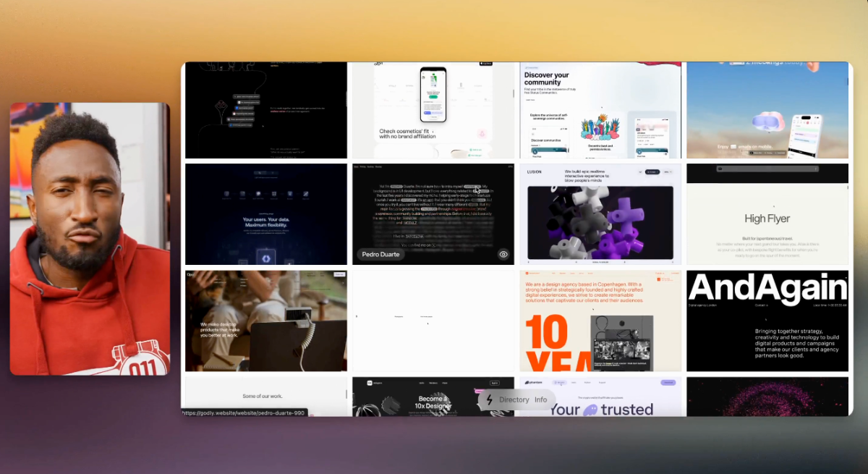
Task: Select the pink particle sphere thumbnail
Action: pyautogui.click(x=767, y=397)
